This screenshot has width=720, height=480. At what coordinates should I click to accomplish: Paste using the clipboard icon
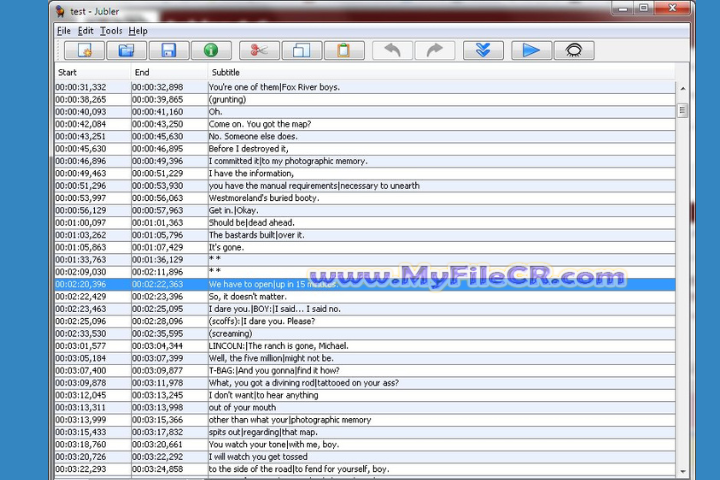344,51
